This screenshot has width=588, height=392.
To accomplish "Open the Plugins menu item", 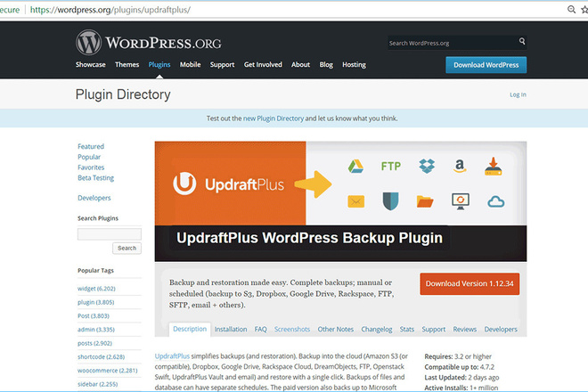I will pyautogui.click(x=159, y=64).
